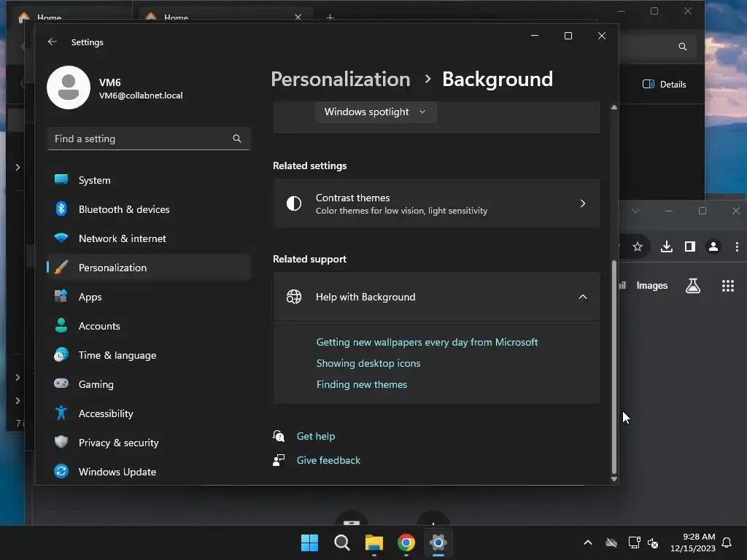Click the Give feedback link
The width and height of the screenshot is (747, 560).
pyautogui.click(x=328, y=460)
